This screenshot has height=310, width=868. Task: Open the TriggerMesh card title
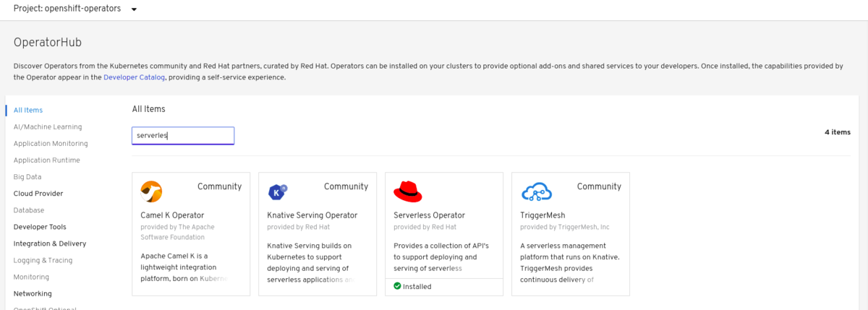click(x=542, y=215)
